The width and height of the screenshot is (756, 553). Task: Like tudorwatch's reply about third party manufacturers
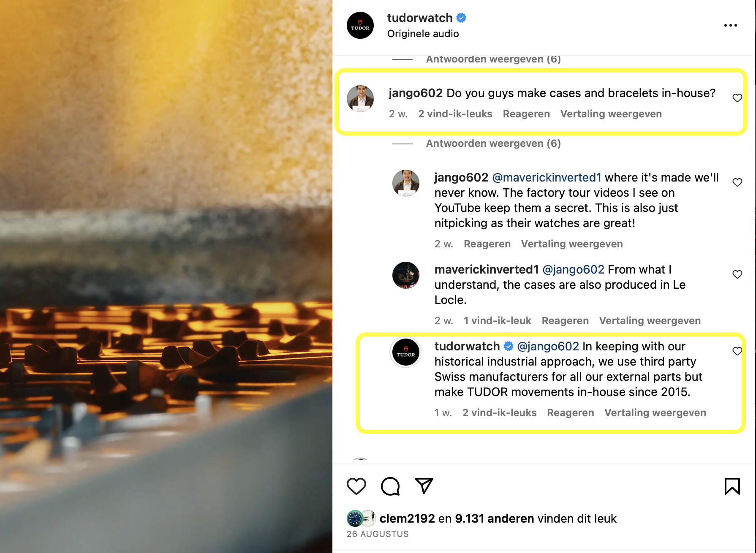(737, 351)
